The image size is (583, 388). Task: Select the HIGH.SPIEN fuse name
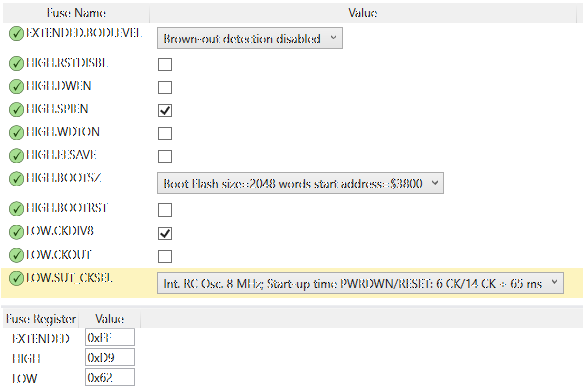(x=57, y=109)
